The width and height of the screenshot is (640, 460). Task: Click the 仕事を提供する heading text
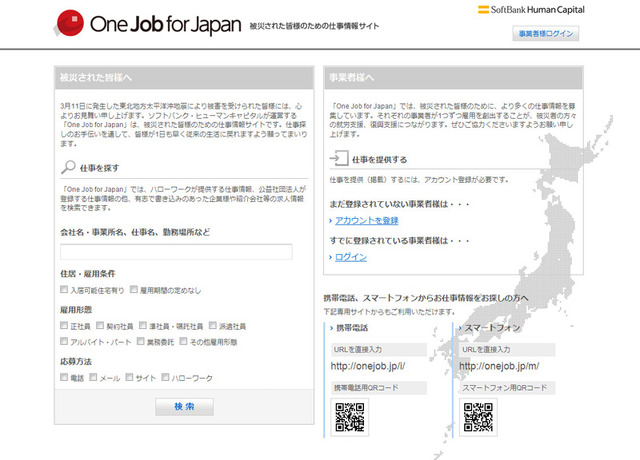(380, 160)
